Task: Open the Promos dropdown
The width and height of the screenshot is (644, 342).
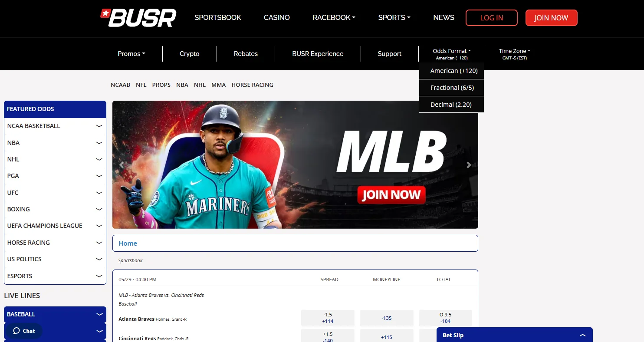Action: [131, 54]
